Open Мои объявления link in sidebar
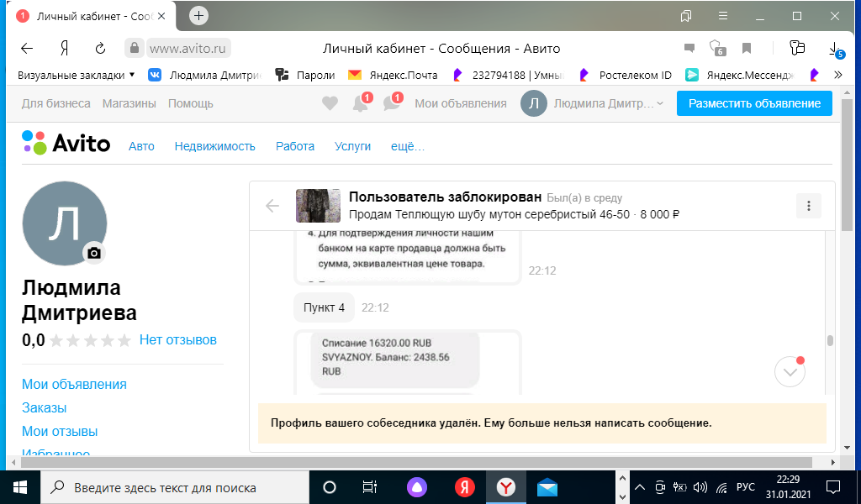 click(74, 384)
